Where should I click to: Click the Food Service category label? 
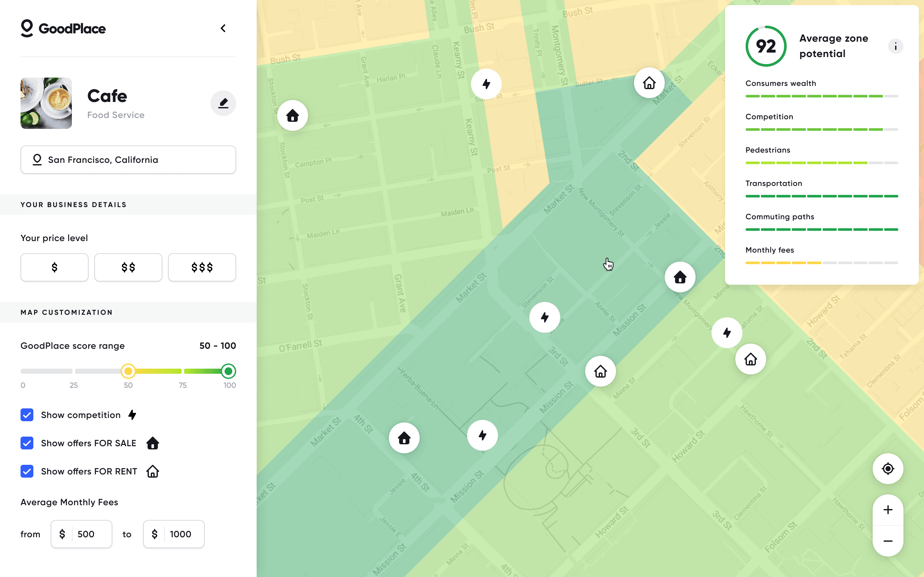pyautogui.click(x=115, y=115)
